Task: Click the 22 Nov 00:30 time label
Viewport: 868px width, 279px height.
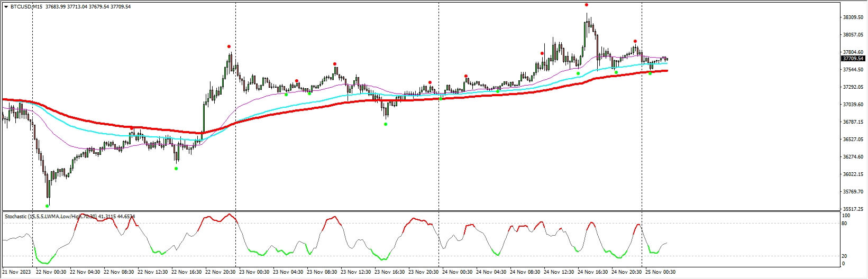Action: [51, 273]
